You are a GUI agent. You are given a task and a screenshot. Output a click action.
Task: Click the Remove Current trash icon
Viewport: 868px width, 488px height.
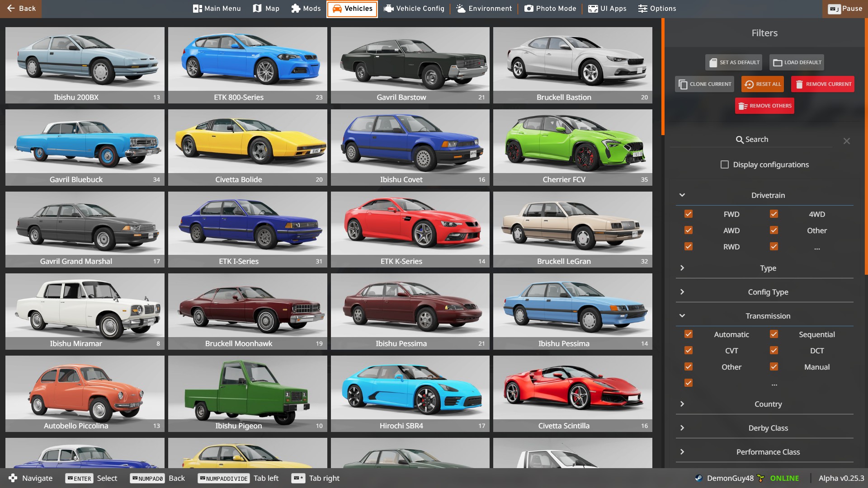799,84
